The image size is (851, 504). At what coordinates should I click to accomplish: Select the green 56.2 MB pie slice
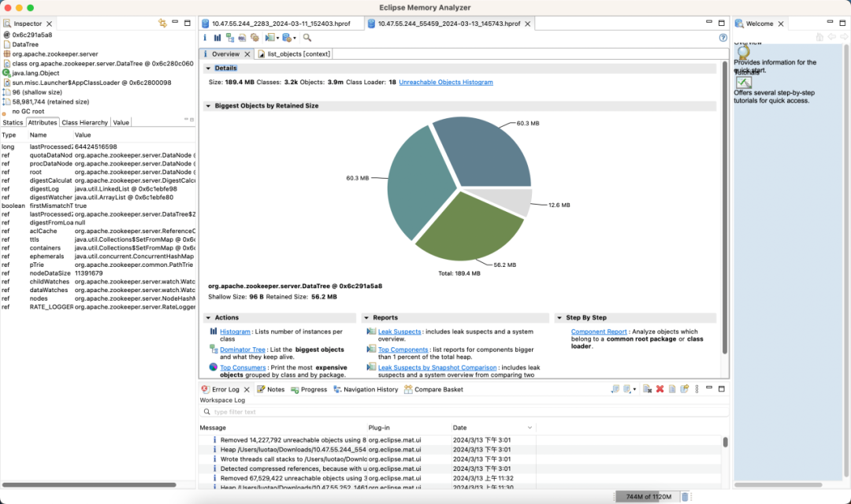466,231
